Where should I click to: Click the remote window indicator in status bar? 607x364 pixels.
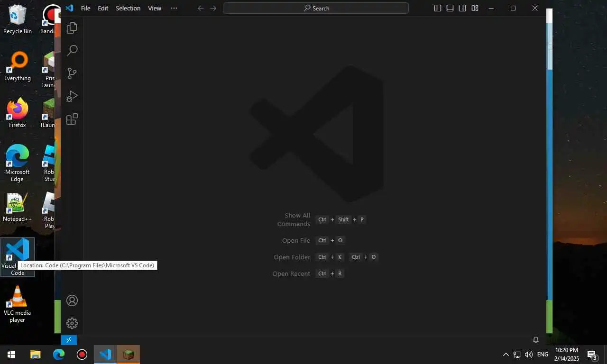tap(69, 340)
